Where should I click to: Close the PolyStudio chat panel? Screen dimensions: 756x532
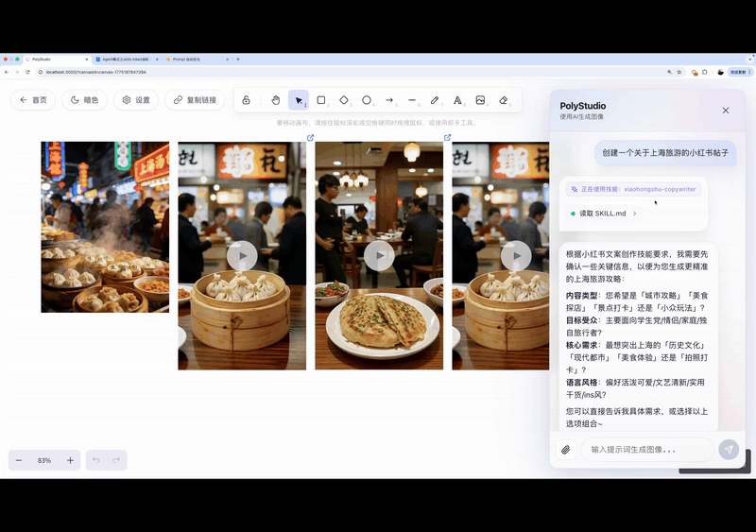click(726, 111)
